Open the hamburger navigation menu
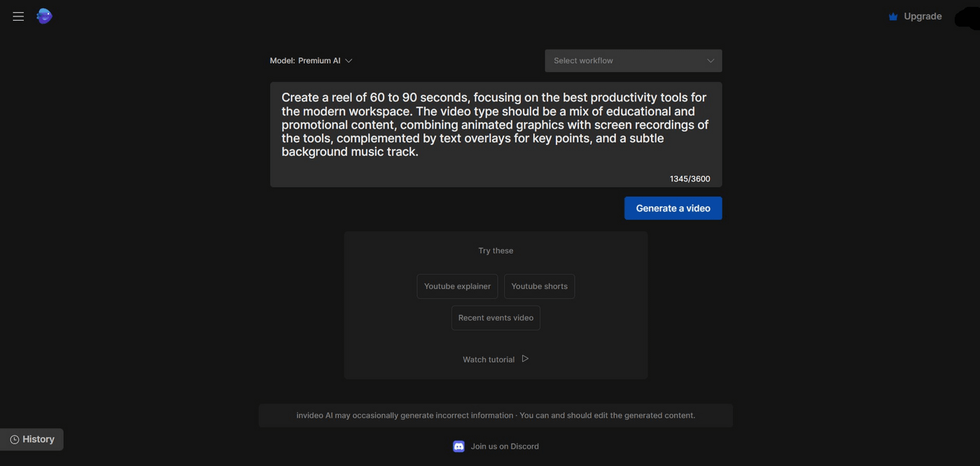Viewport: 980px width, 466px height. point(18,15)
